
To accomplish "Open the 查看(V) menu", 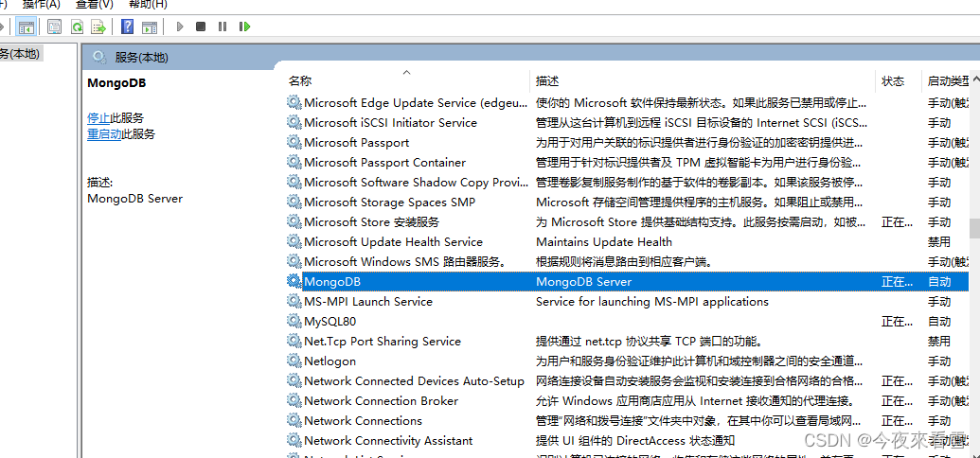I will [94, 5].
